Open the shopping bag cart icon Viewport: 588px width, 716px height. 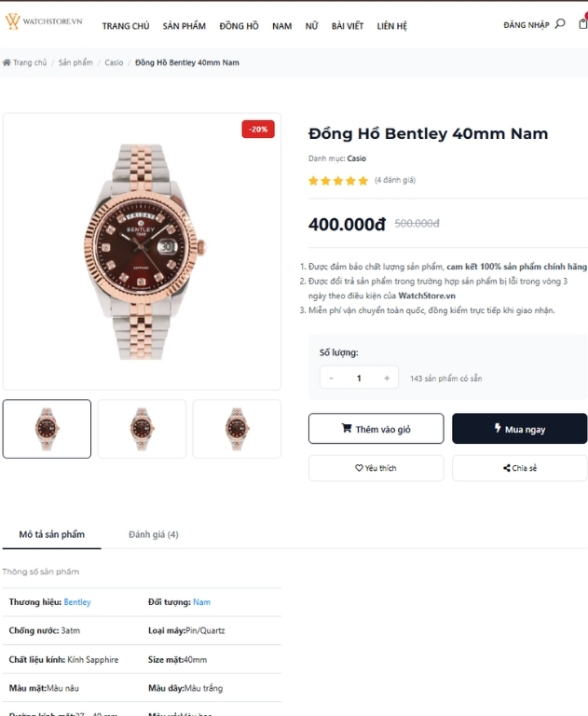(x=582, y=24)
